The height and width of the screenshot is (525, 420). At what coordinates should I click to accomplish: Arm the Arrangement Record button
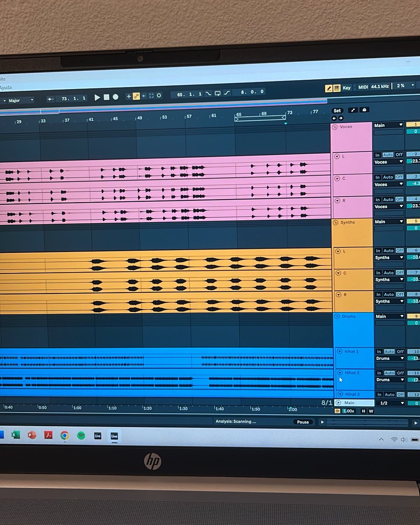click(115, 97)
